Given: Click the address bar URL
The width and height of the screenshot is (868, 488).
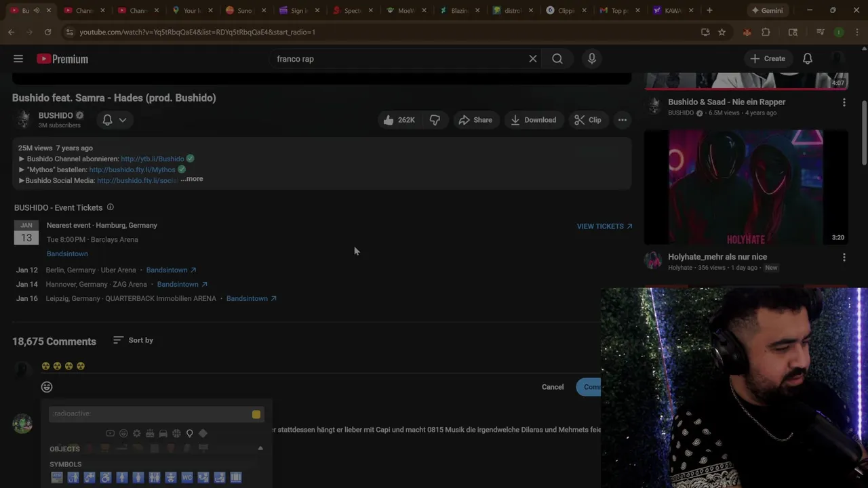Looking at the screenshot, I should click(197, 32).
